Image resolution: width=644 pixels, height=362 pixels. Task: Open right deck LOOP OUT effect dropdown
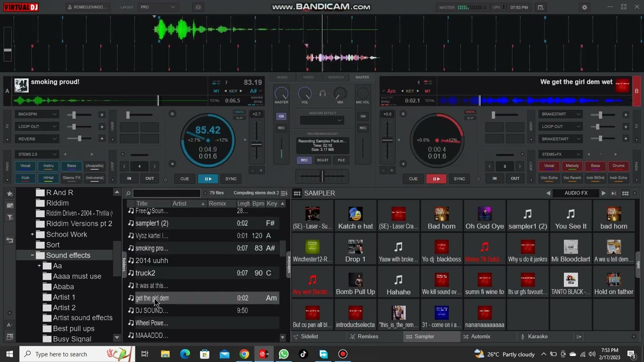coord(560,127)
